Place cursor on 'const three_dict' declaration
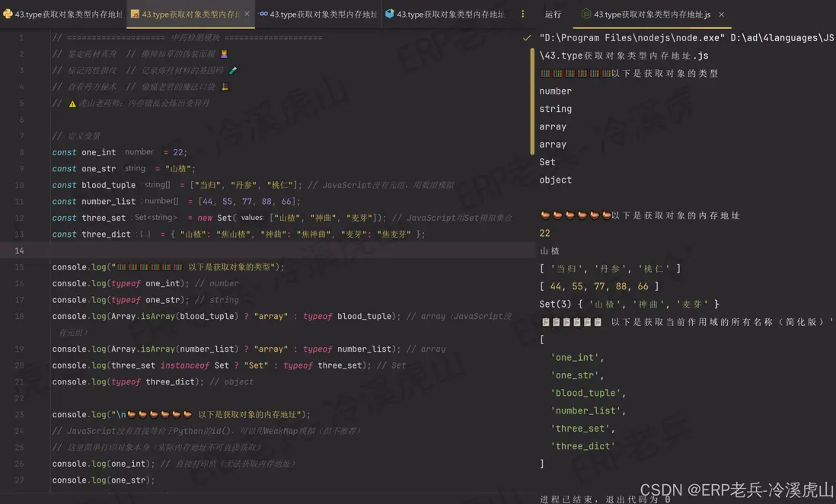 click(x=91, y=234)
